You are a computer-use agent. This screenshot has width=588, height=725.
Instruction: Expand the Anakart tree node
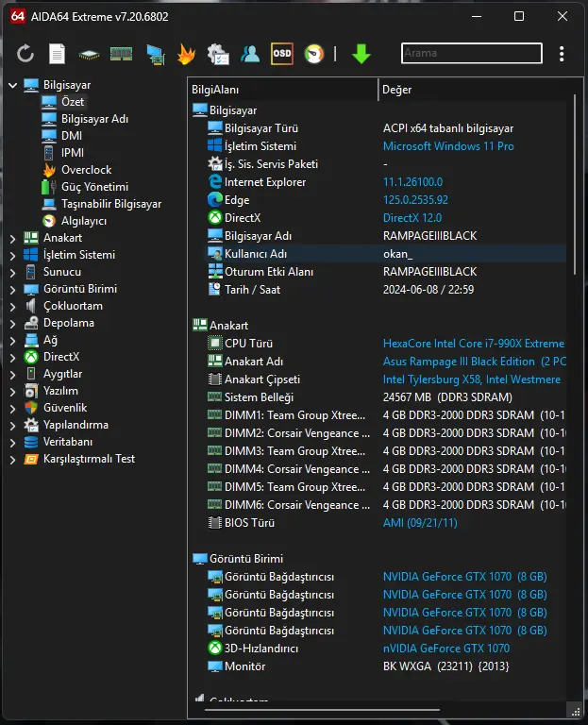coord(13,238)
